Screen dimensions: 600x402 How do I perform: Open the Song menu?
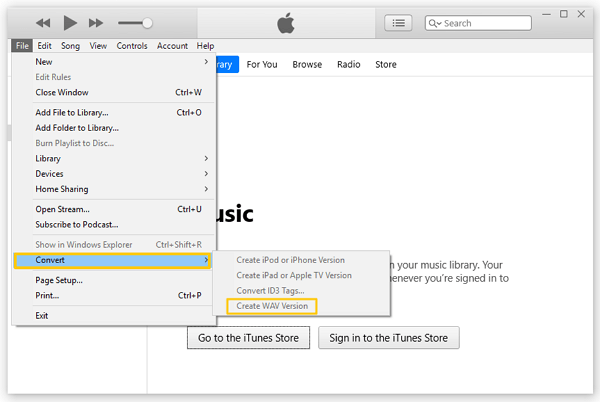click(70, 46)
